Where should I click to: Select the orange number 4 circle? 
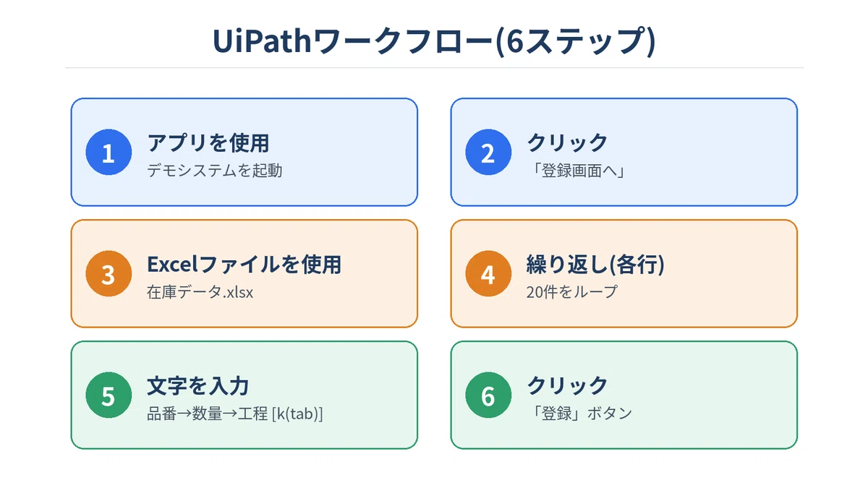click(x=488, y=274)
